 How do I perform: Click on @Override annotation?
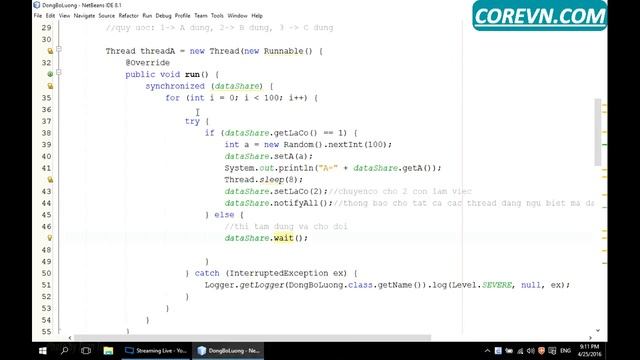[x=147, y=63]
